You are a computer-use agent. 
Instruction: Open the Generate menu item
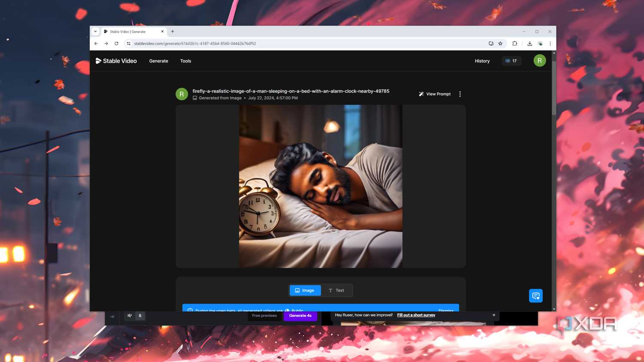click(x=158, y=61)
